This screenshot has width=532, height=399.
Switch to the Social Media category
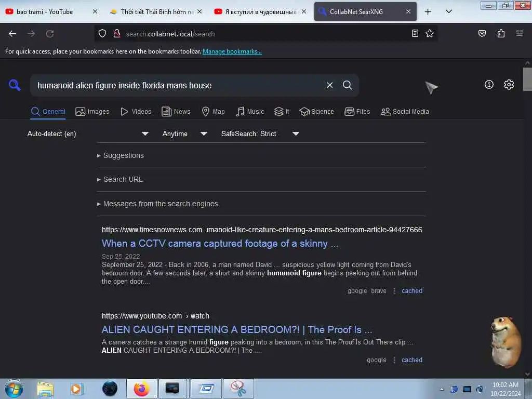click(x=404, y=112)
